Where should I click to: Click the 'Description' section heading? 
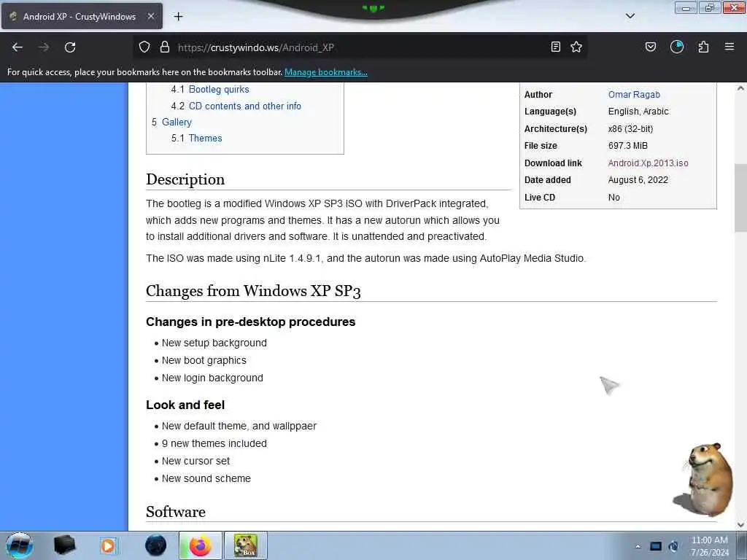pyautogui.click(x=185, y=179)
